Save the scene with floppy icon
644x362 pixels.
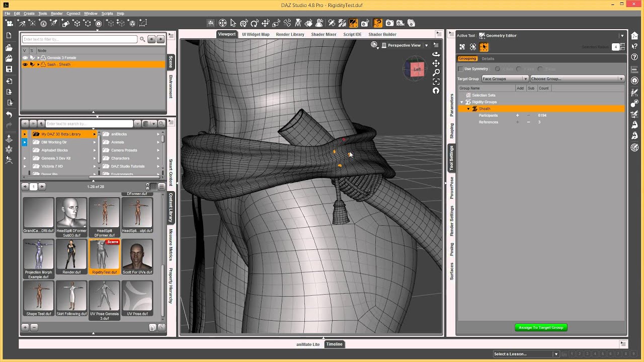click(x=9, y=69)
